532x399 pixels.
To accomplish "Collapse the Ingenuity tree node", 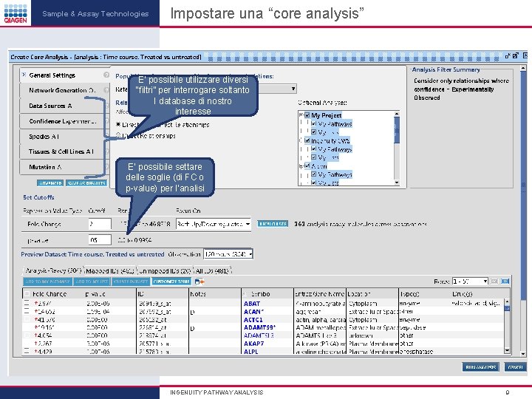I will click(301, 140).
